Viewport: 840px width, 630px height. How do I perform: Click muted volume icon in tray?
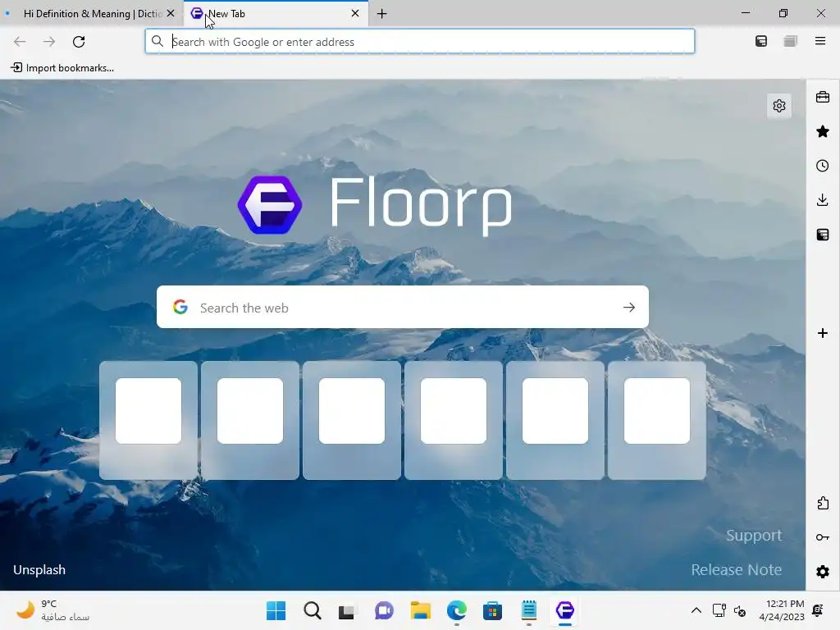coord(740,610)
